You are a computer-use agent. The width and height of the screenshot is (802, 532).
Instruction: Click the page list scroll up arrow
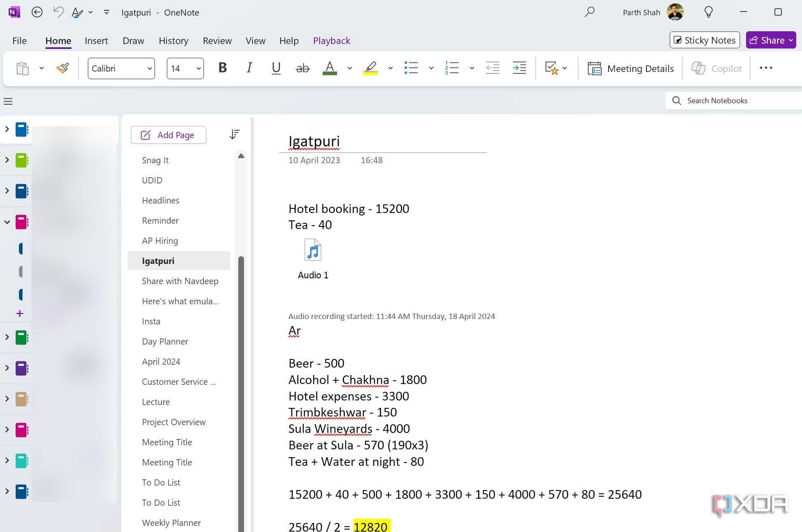(x=241, y=155)
